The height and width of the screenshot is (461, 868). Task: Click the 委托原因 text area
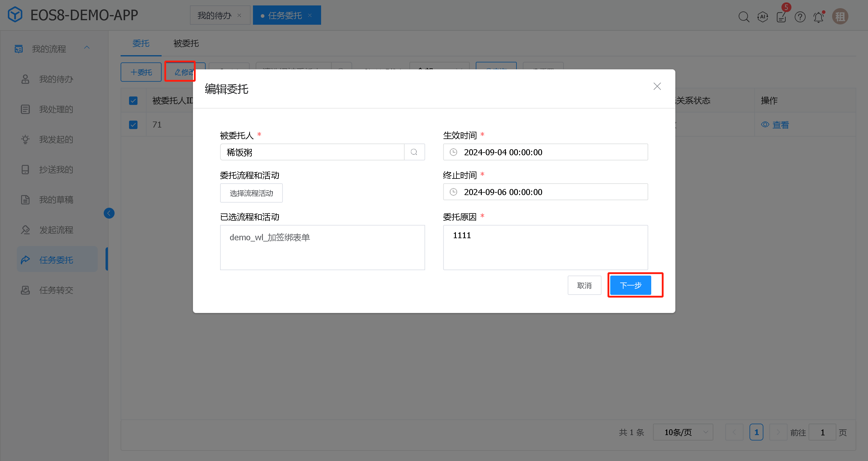pyautogui.click(x=545, y=247)
